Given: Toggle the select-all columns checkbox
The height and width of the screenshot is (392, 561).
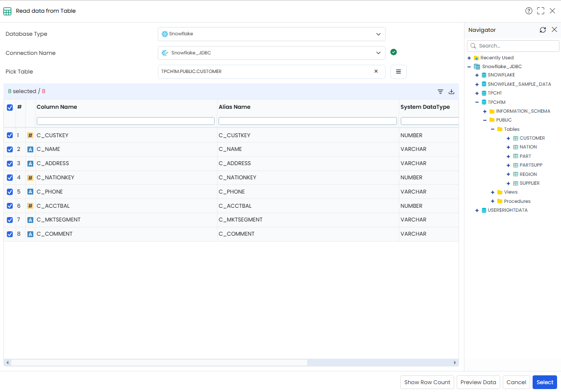Looking at the screenshot, I should coord(10,107).
